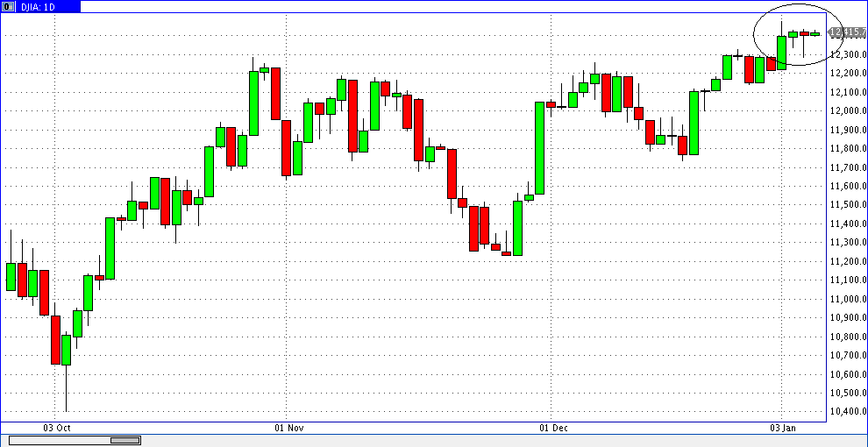Click the horizontal scrollbar thumb below the chart
868x447 pixels.
pyautogui.click(x=125, y=440)
